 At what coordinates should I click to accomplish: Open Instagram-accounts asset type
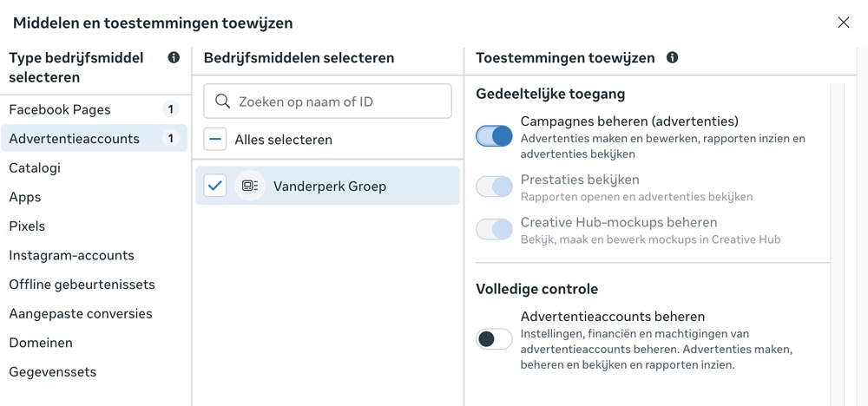[x=71, y=256]
